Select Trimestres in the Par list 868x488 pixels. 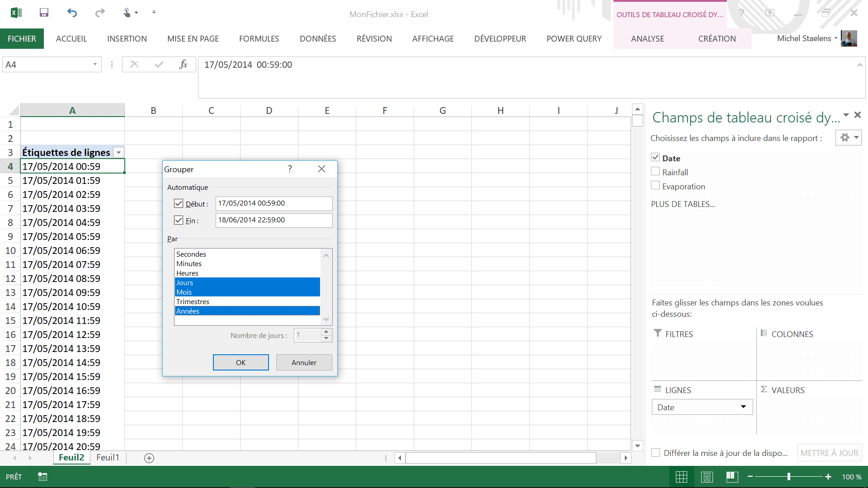(193, 301)
